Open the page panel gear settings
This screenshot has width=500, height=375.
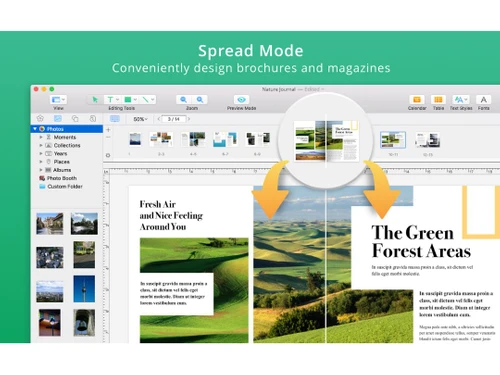pyautogui.click(x=108, y=155)
